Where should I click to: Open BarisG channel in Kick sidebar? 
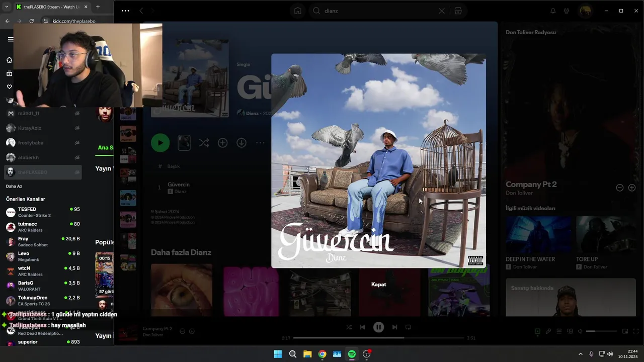tap(43, 286)
